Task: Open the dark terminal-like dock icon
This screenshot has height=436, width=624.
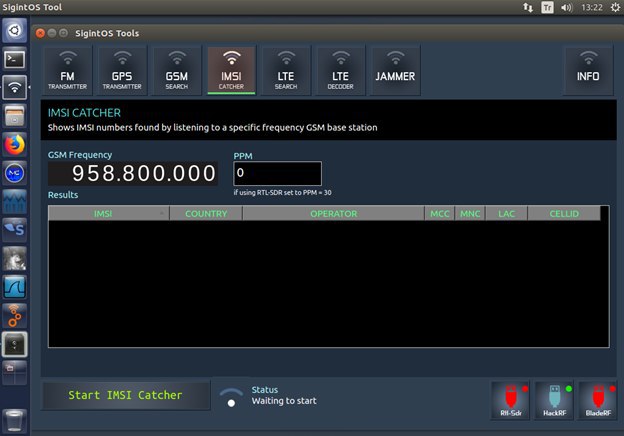Action: [15, 344]
